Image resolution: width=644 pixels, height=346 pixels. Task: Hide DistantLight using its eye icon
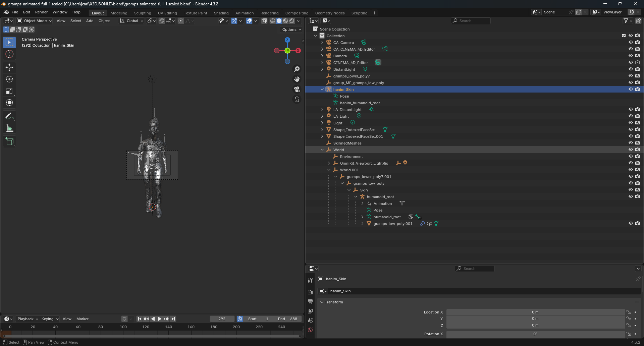(x=631, y=69)
